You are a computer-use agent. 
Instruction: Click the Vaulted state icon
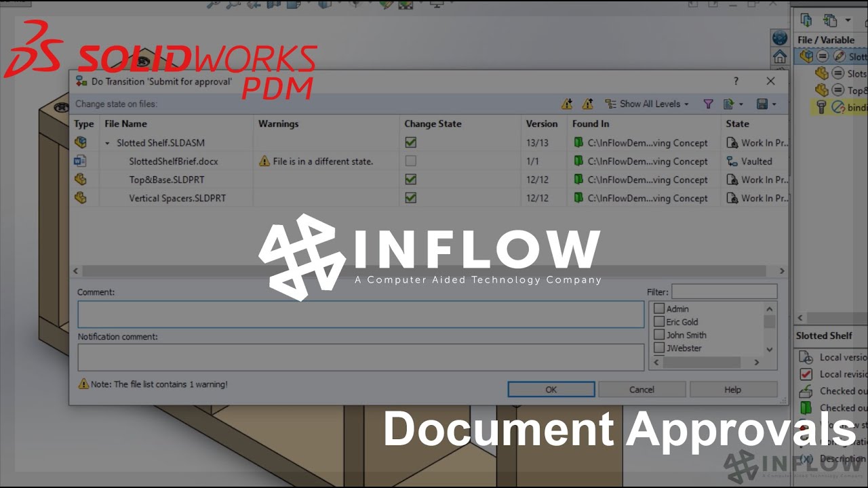[x=732, y=161]
